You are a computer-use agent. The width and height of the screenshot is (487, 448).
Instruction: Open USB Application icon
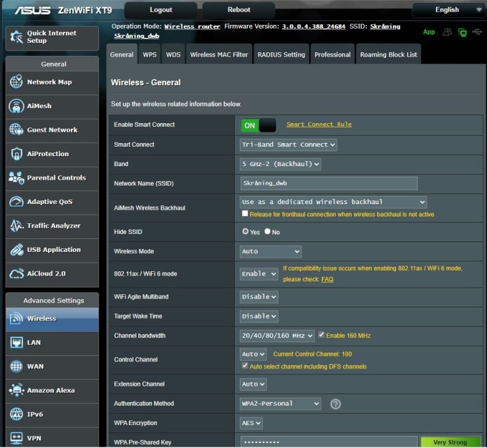(16, 250)
